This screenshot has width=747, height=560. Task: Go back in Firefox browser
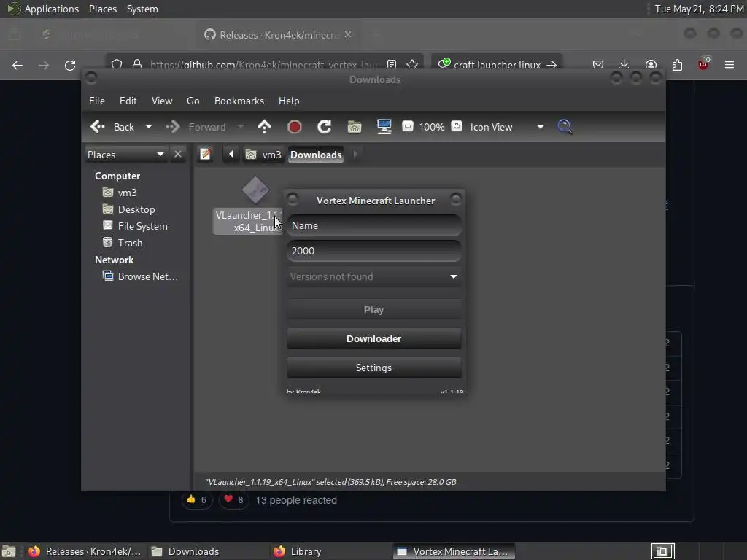18,65
